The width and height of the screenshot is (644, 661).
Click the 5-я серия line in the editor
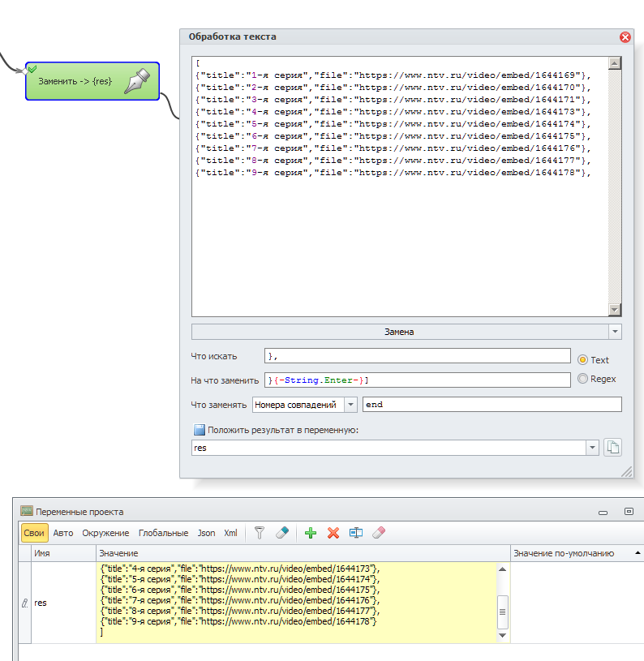click(x=393, y=124)
